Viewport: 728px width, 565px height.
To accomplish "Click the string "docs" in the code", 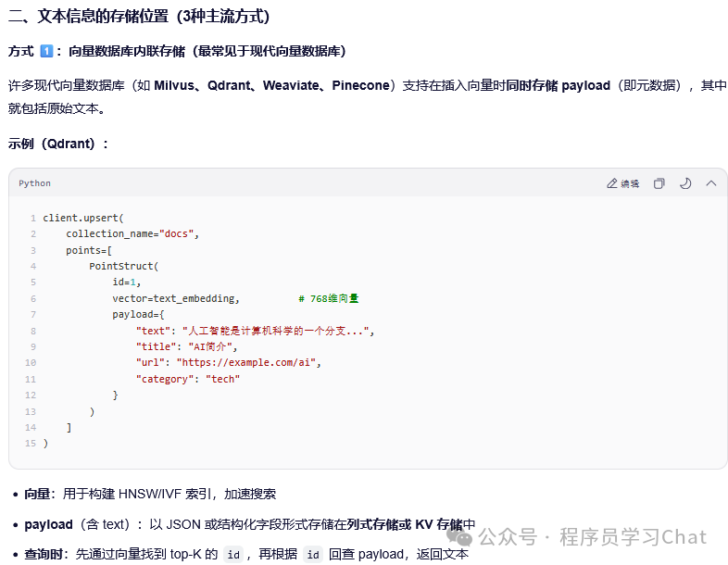I will pyautogui.click(x=176, y=234).
